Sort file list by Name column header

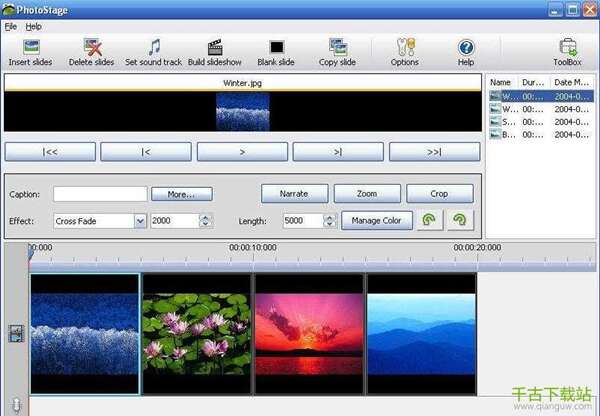(503, 82)
